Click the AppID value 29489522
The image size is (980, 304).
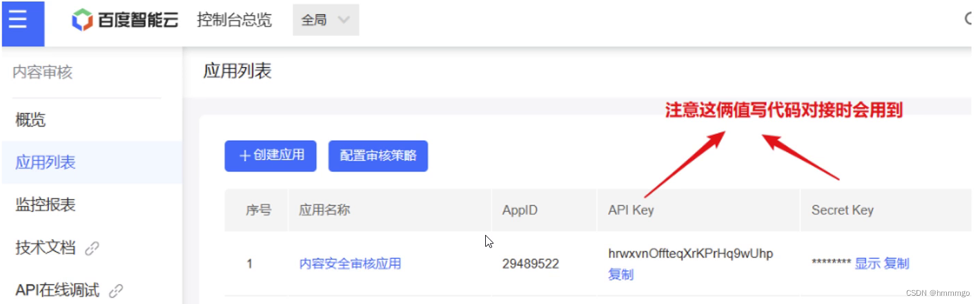tap(531, 264)
